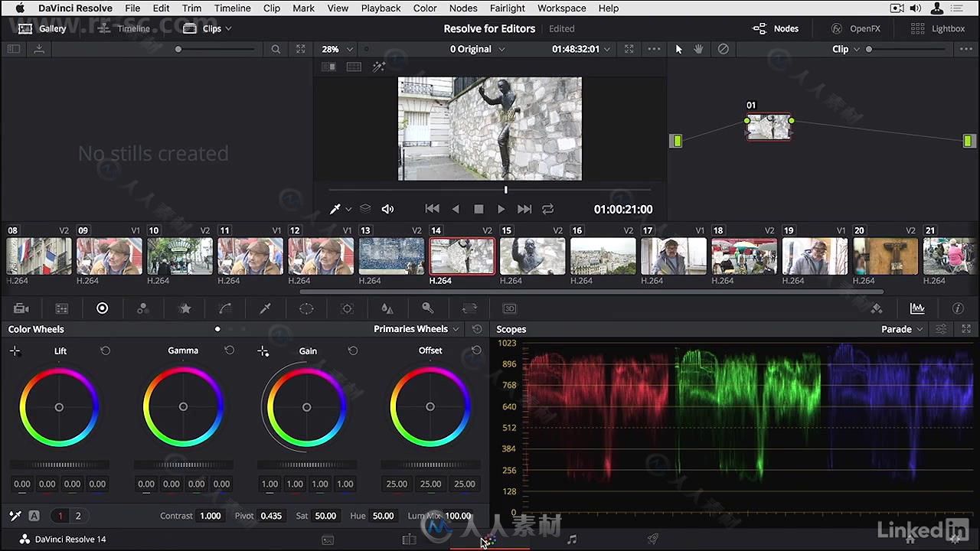Open the Power Window palette
The width and height of the screenshot is (980, 551).
click(x=306, y=308)
